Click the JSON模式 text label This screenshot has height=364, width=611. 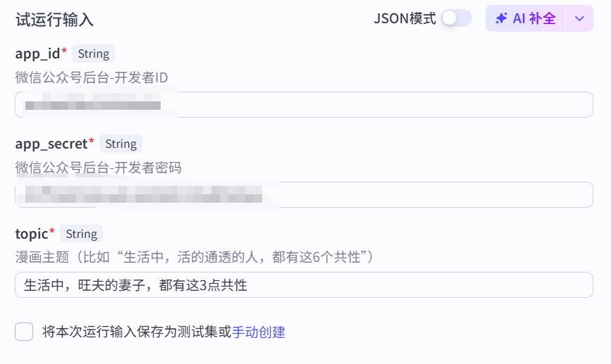[405, 18]
